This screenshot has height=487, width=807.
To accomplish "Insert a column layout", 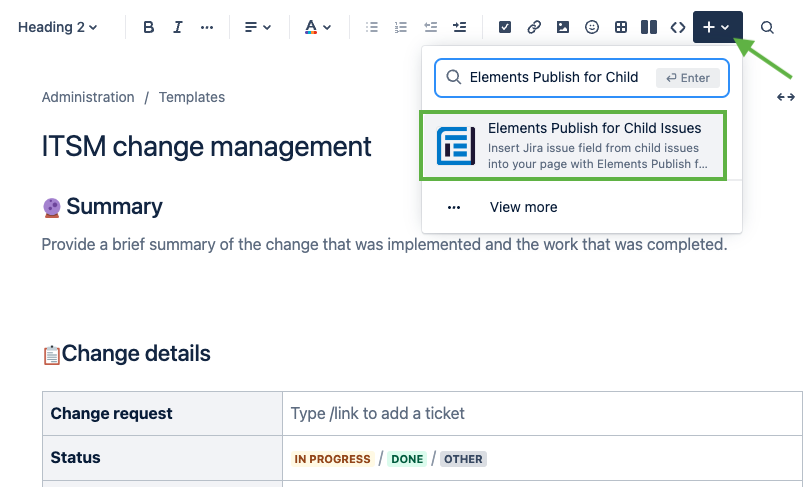I will (x=649, y=27).
